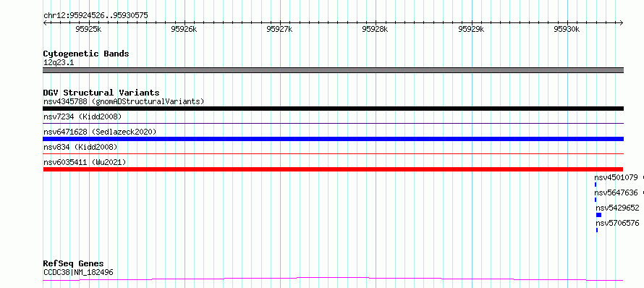644x288 pixels.
Task: Select the nsv6035411 (Wu2021) label
Action: pyautogui.click(x=85, y=162)
